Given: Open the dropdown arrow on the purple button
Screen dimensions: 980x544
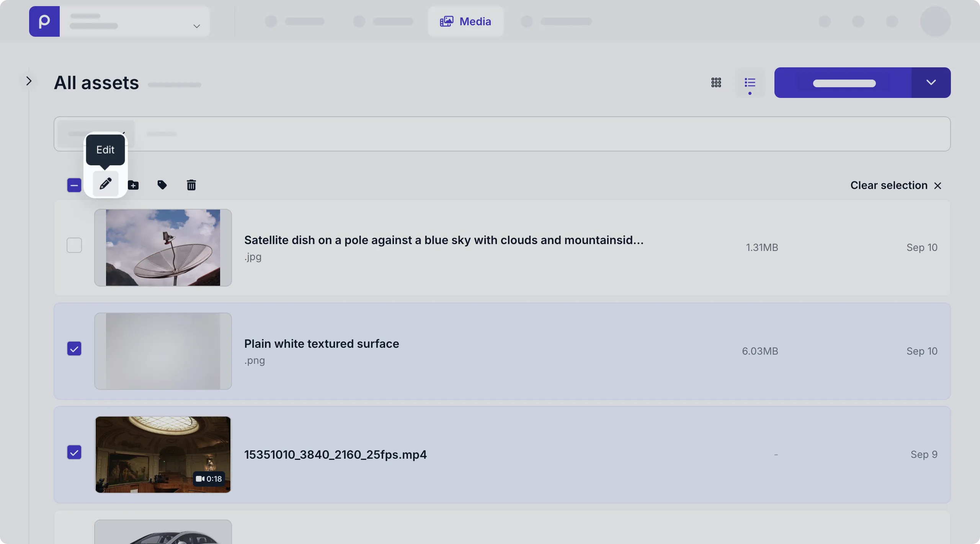Looking at the screenshot, I should pos(931,83).
